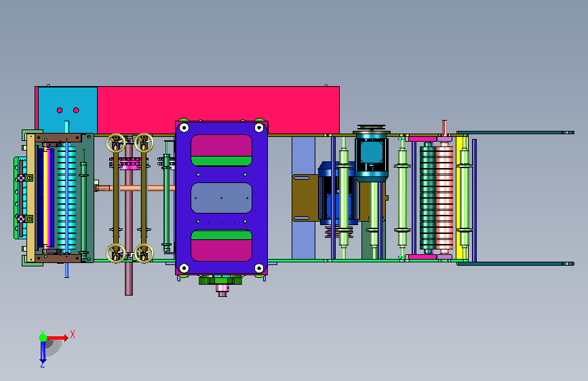The width and height of the screenshot is (588, 381).
Task: Select the lower-right handwheel
Action: [144, 253]
